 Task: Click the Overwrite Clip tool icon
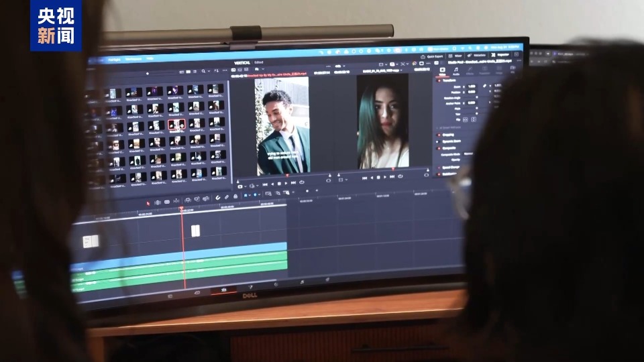click(x=197, y=199)
